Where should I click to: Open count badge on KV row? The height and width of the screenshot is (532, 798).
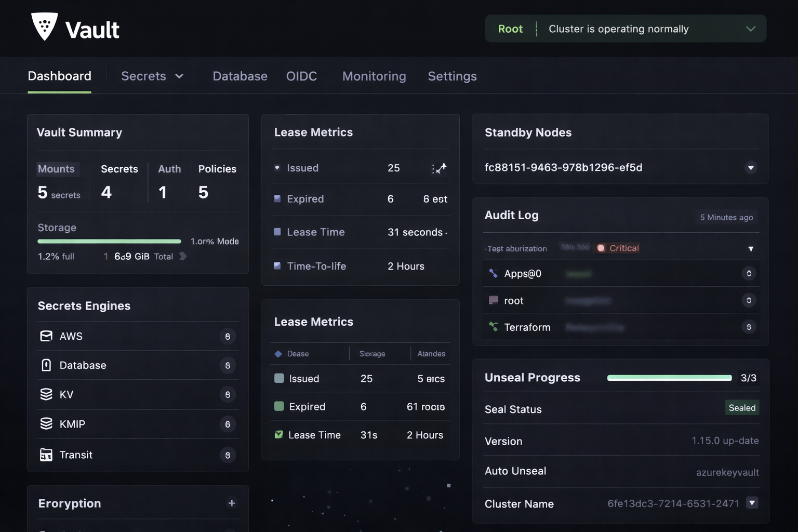[228, 395]
